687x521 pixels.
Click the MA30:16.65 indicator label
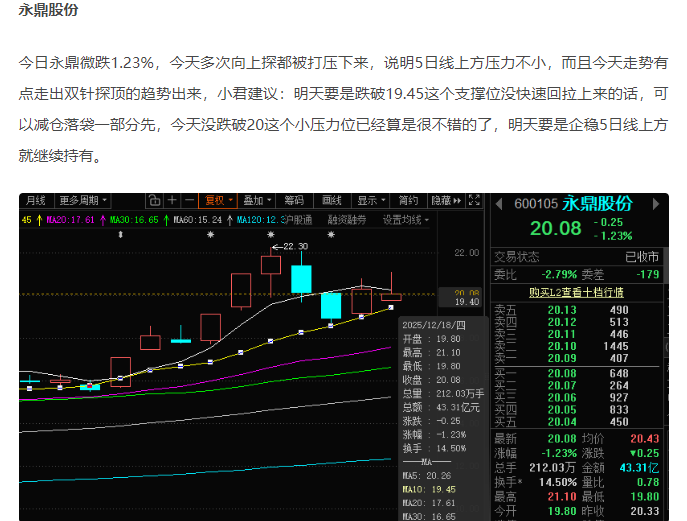coord(134,220)
